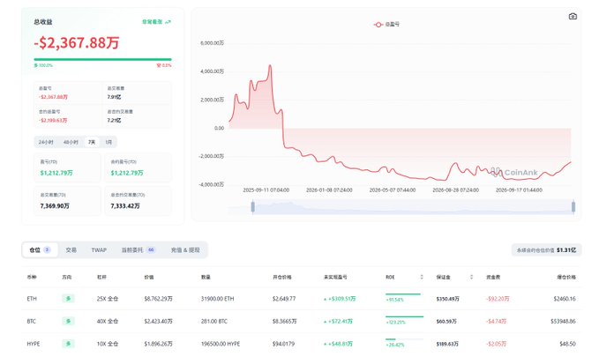Open the 当前委托 open orders tab

(138, 250)
